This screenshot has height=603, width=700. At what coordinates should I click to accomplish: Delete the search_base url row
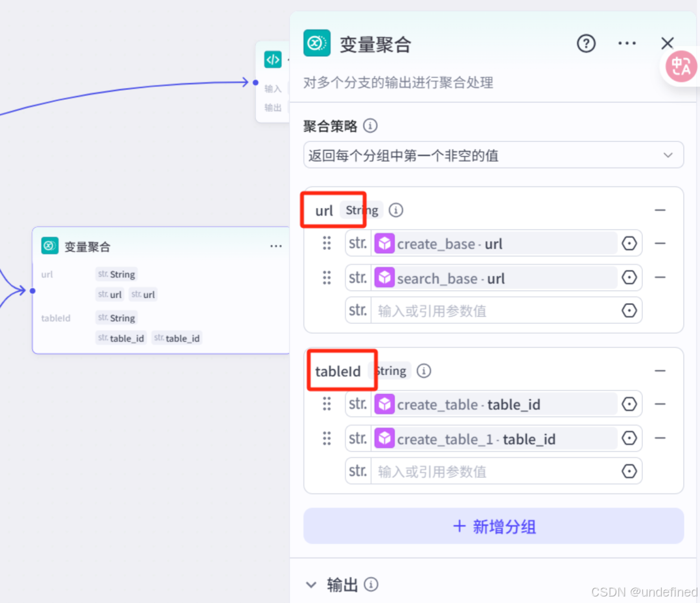660,277
